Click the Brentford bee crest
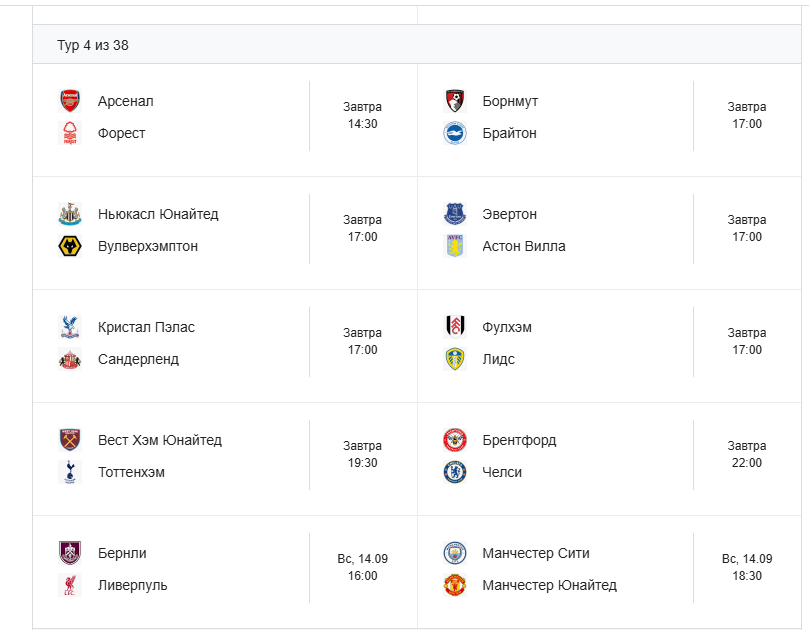809x630 pixels. pyautogui.click(x=455, y=440)
